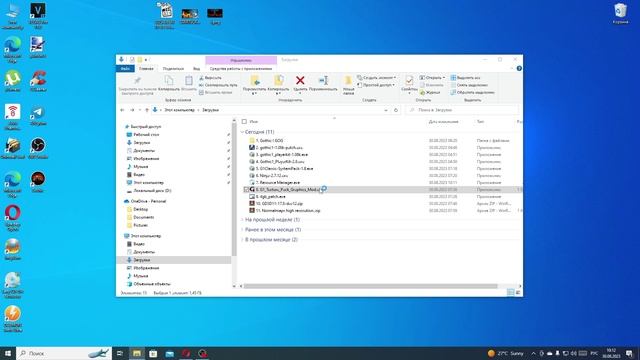Click Скопировать путь in ribbon

click(x=218, y=85)
